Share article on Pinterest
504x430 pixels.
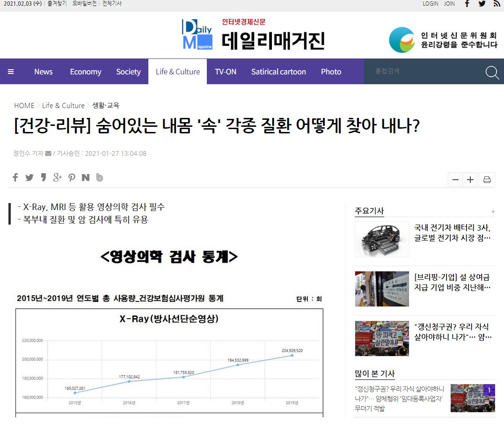[x=72, y=177]
